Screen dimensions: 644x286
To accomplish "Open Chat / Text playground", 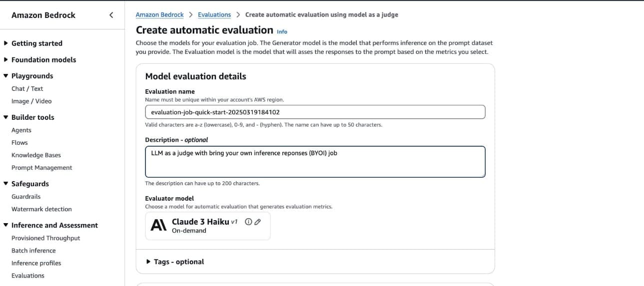I will point(27,89).
